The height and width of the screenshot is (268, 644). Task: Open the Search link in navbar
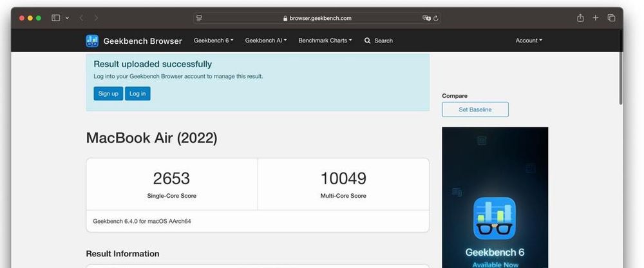[x=383, y=41]
